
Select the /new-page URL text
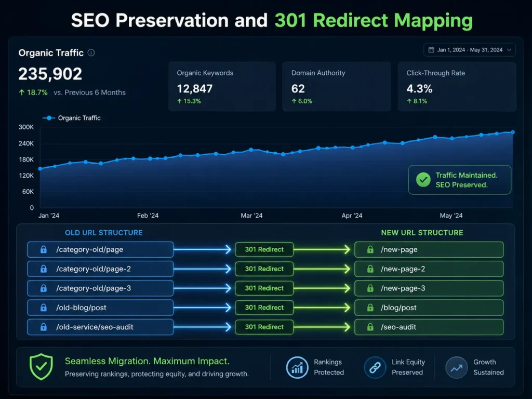tap(399, 249)
